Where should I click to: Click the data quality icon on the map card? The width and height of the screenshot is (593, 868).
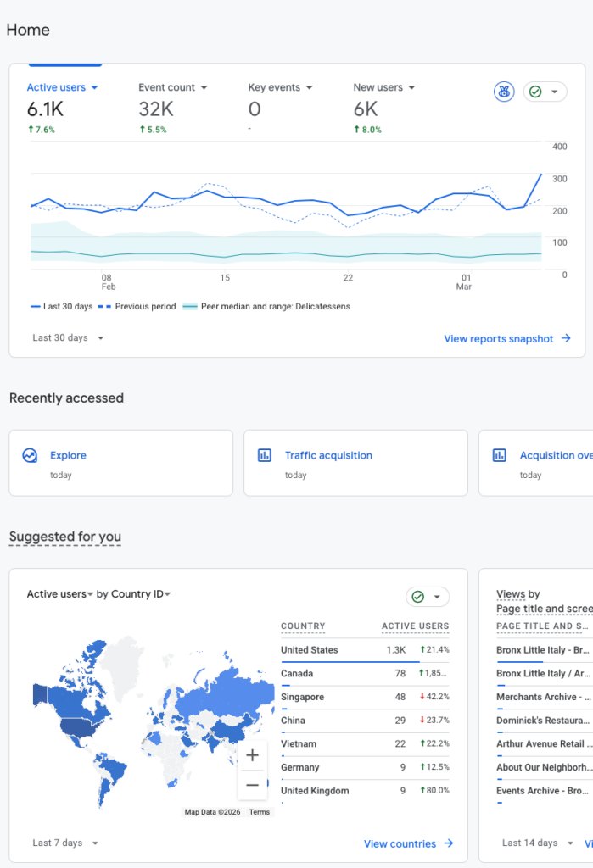pyautogui.click(x=419, y=597)
